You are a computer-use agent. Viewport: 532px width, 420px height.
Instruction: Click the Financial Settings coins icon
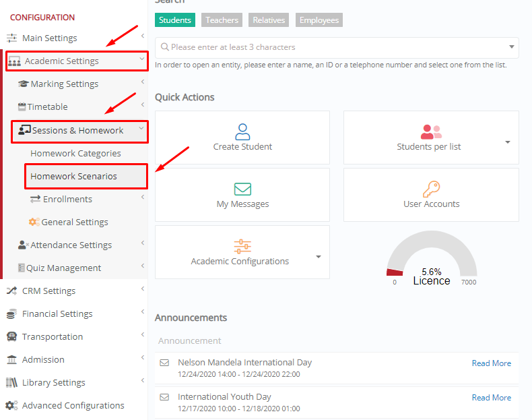[11, 314]
